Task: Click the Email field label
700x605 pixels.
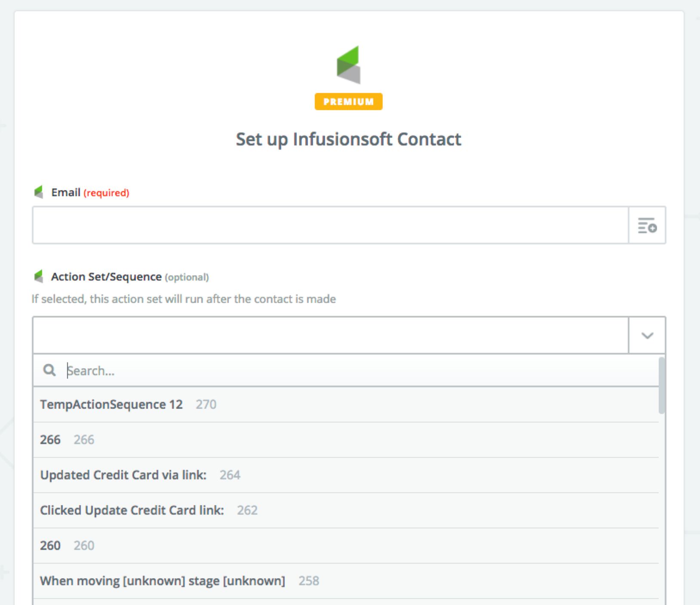Action: 66,192
